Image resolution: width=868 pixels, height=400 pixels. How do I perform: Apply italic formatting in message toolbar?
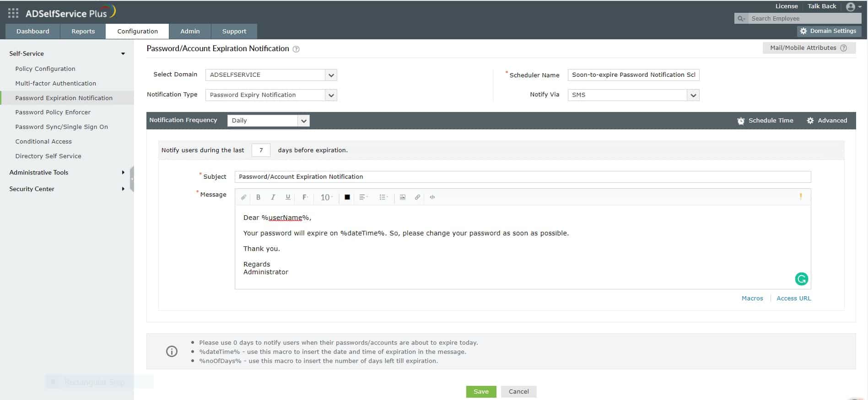(273, 197)
